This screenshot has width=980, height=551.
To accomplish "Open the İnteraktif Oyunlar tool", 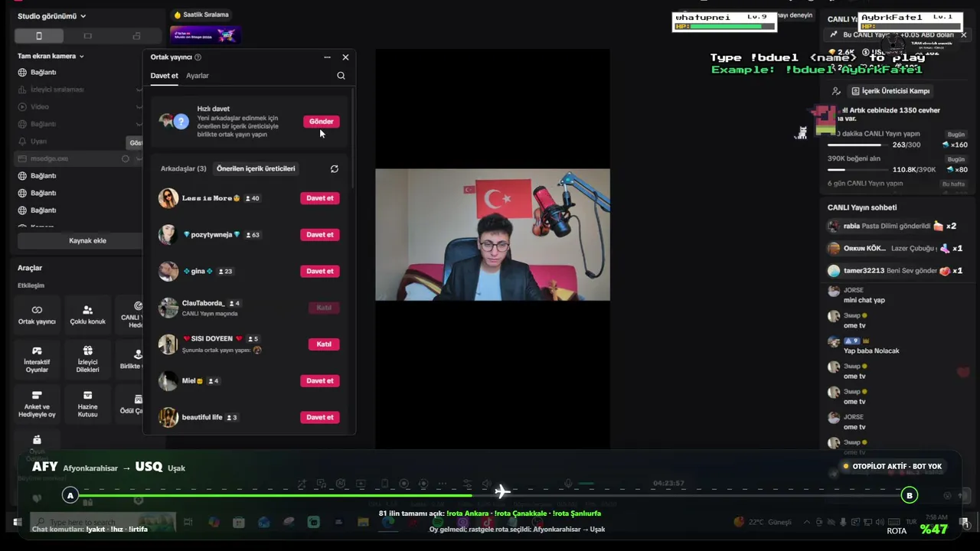I will click(37, 360).
